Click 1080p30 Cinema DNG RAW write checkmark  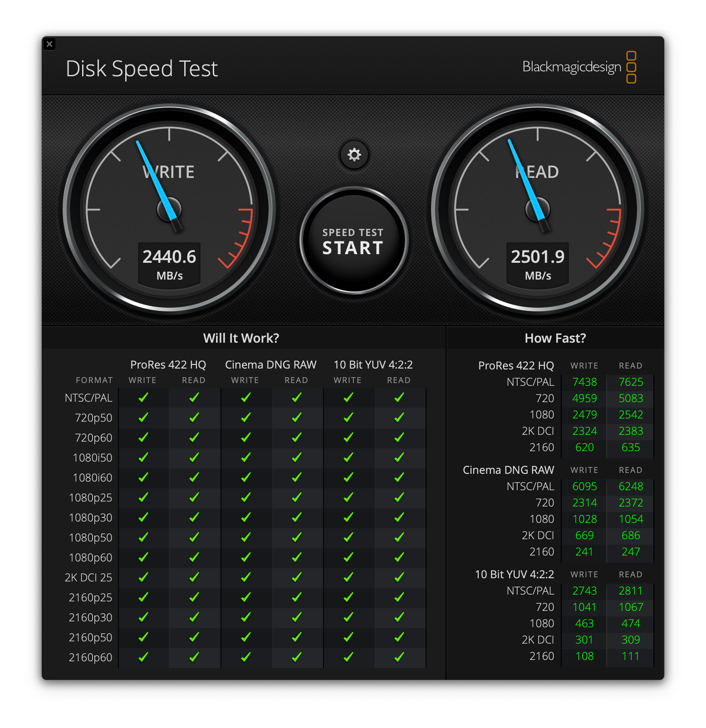pos(246,517)
